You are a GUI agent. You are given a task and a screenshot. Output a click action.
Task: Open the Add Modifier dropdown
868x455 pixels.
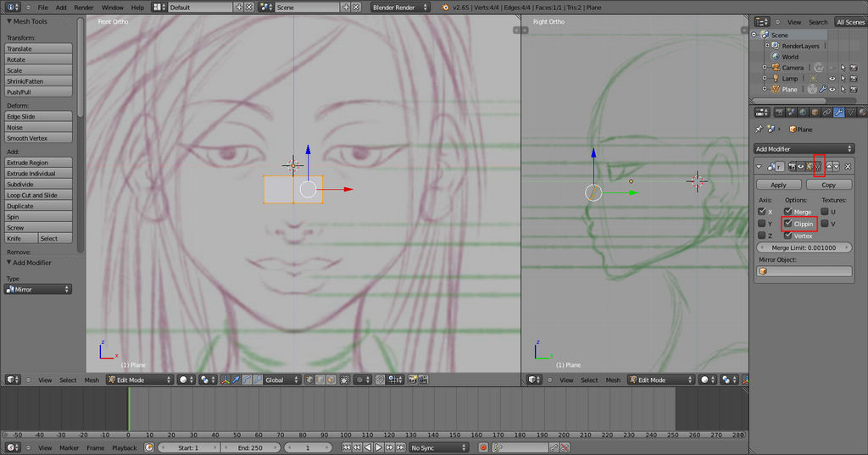tap(804, 148)
